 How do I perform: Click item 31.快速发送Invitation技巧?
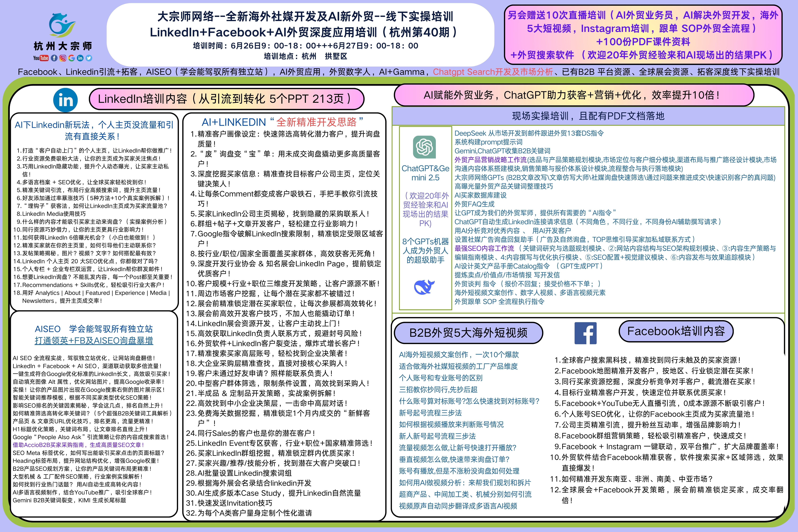229,503
